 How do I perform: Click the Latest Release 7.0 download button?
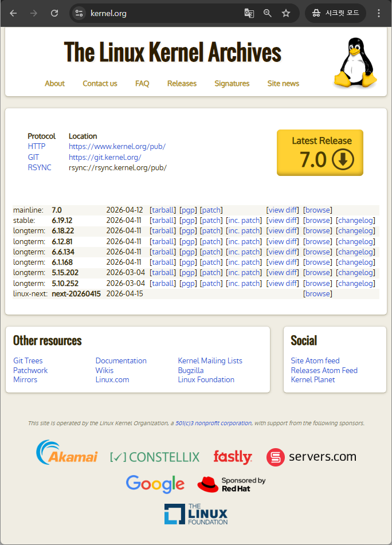point(320,152)
